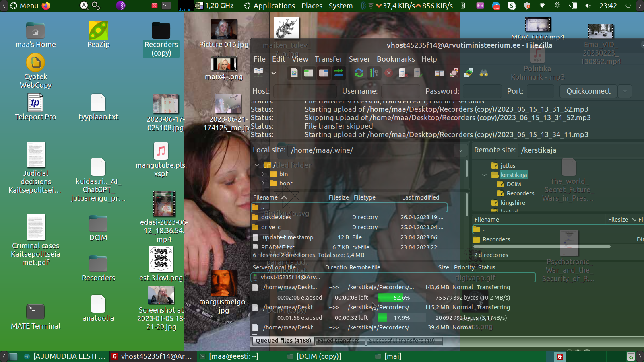Open the Site Manager icon
644x362 pixels.
click(x=259, y=73)
